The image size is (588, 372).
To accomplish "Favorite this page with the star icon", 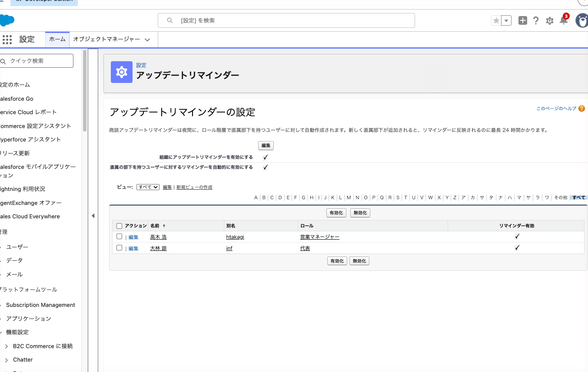I will pos(496,20).
